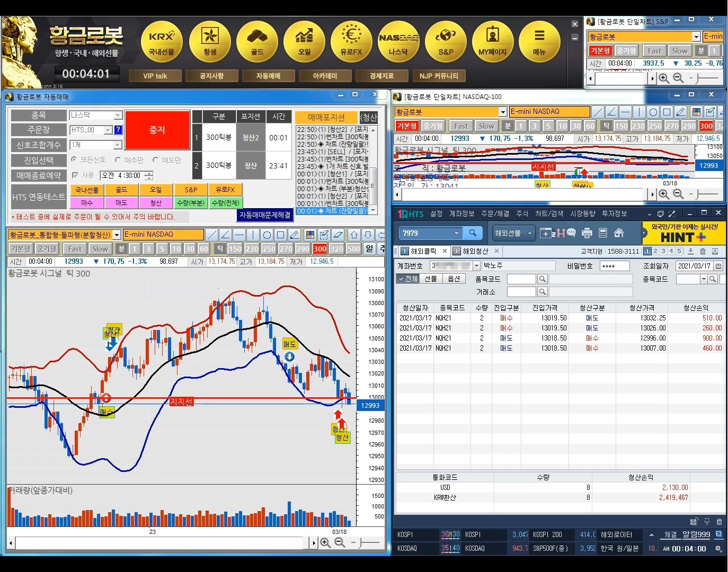The width and height of the screenshot is (728, 572).
Task: Select the 매도만 radio button
Action: 155,159
